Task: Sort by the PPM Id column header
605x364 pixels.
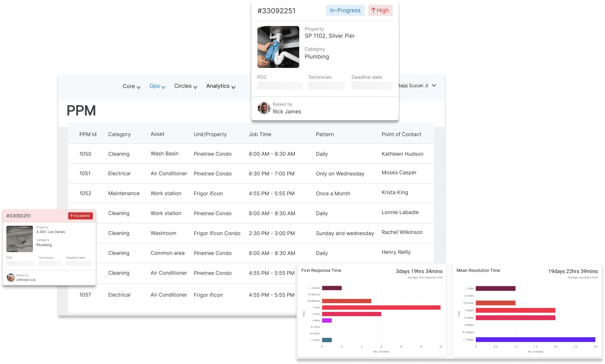Action: (x=88, y=134)
